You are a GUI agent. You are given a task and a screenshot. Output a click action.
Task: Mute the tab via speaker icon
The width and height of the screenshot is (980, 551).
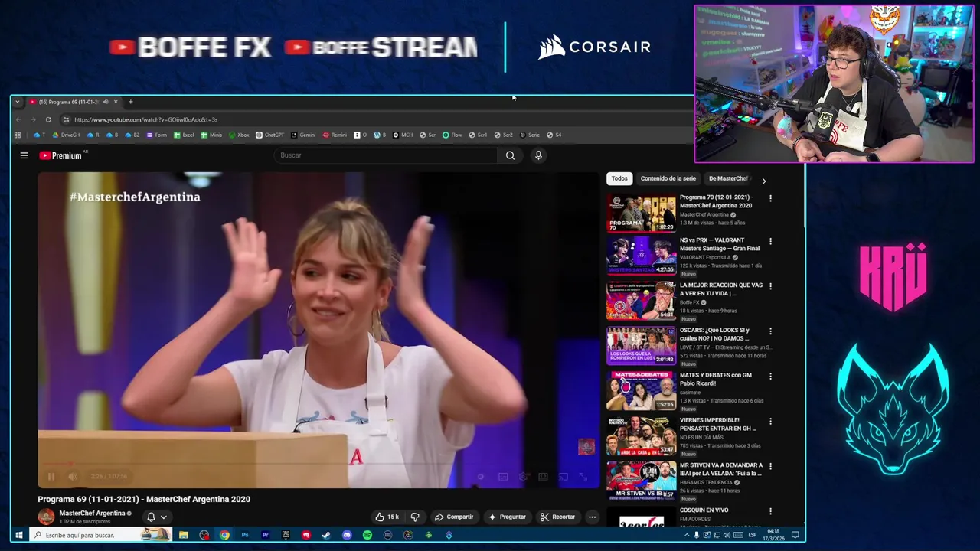pyautogui.click(x=106, y=102)
